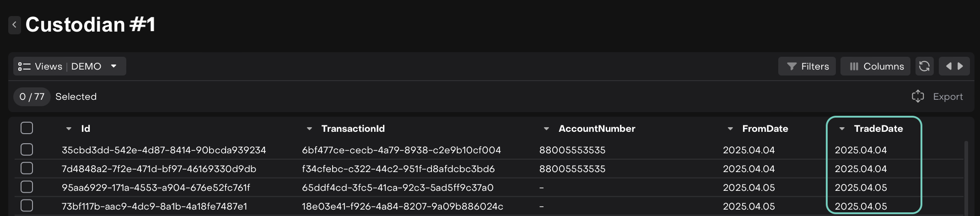Click the Columns bars icon
The height and width of the screenshot is (216, 980).
point(854,66)
